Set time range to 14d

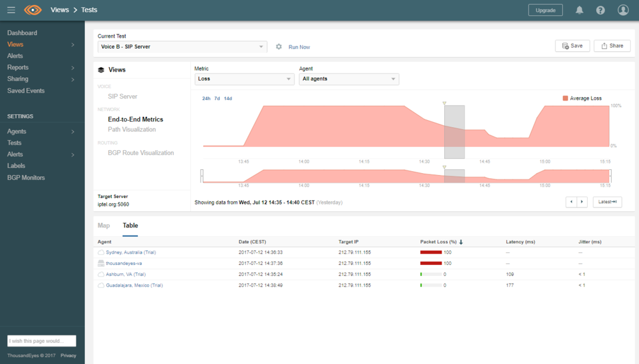[228, 98]
